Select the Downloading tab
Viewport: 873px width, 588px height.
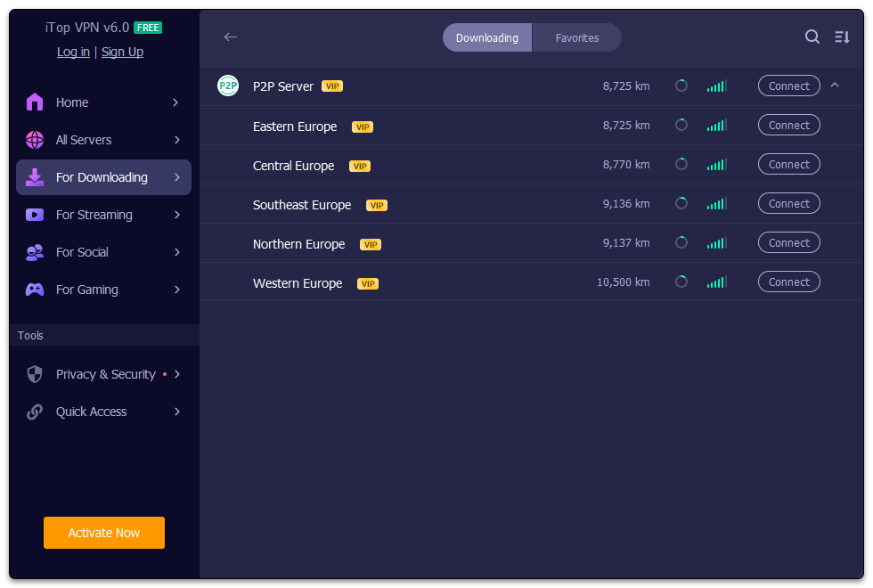[486, 37]
